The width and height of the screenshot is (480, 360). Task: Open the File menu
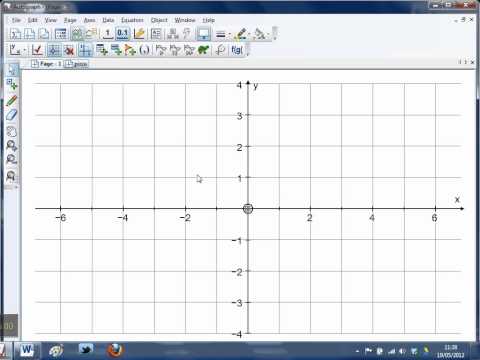[x=16, y=20]
